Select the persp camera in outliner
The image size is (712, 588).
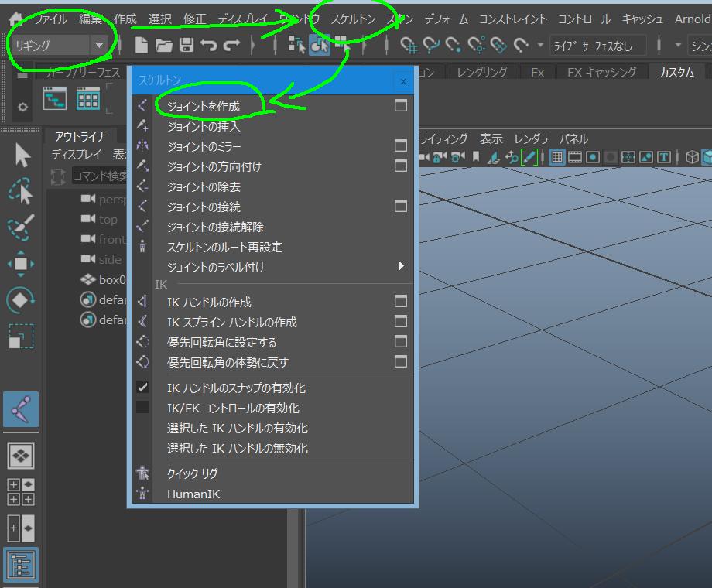pos(112,200)
